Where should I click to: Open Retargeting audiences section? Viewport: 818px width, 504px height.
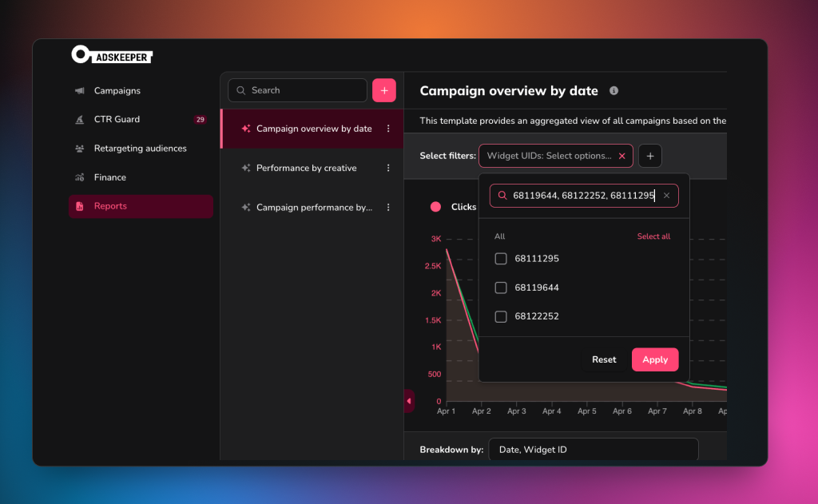(x=141, y=149)
